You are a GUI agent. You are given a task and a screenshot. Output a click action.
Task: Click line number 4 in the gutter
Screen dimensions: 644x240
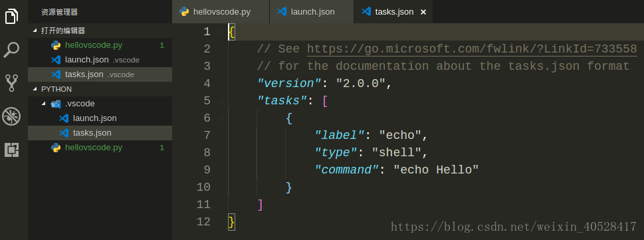click(x=207, y=84)
